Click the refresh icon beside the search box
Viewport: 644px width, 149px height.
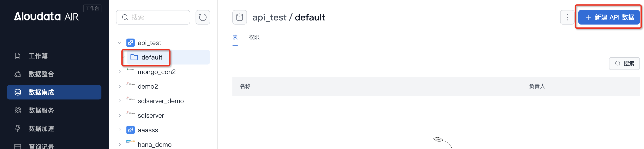point(202,17)
